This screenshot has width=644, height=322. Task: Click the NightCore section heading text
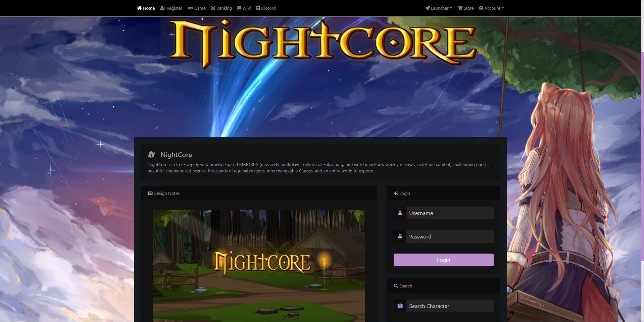[176, 155]
